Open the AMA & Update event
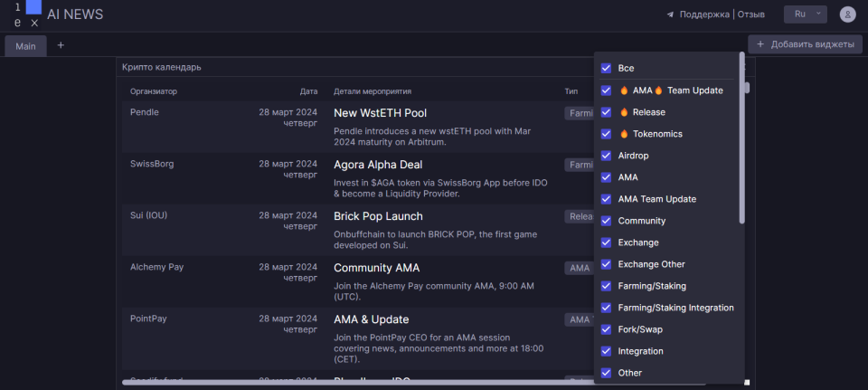Viewport: 868px width, 390px height. pyautogui.click(x=371, y=319)
